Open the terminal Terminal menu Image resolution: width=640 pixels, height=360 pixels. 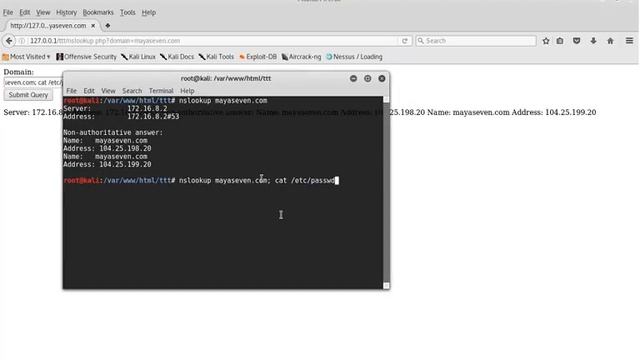[x=161, y=91]
